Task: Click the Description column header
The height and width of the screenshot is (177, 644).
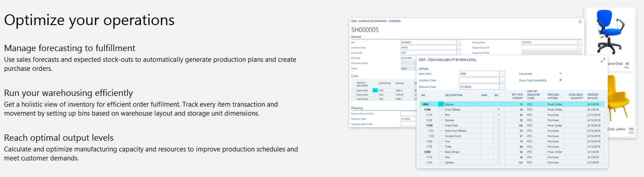Action: (x=454, y=95)
